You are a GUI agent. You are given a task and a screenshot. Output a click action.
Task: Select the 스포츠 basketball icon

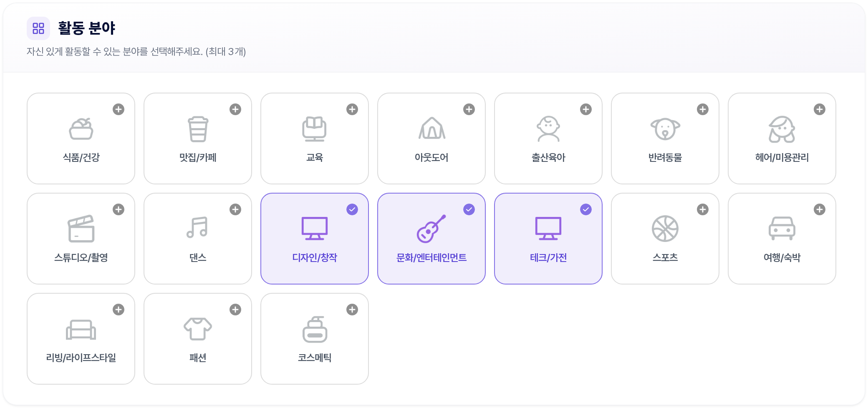(665, 229)
